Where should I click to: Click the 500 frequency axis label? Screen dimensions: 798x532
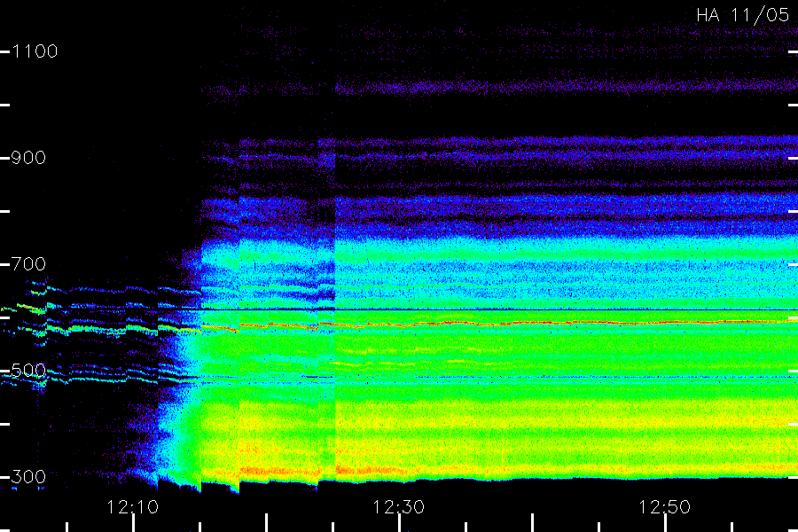tap(28, 370)
